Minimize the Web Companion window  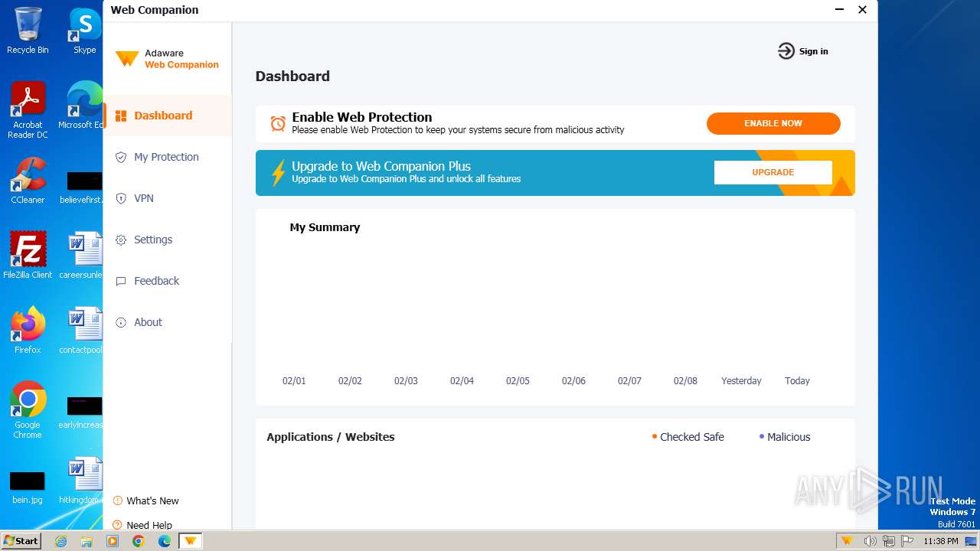(x=838, y=10)
